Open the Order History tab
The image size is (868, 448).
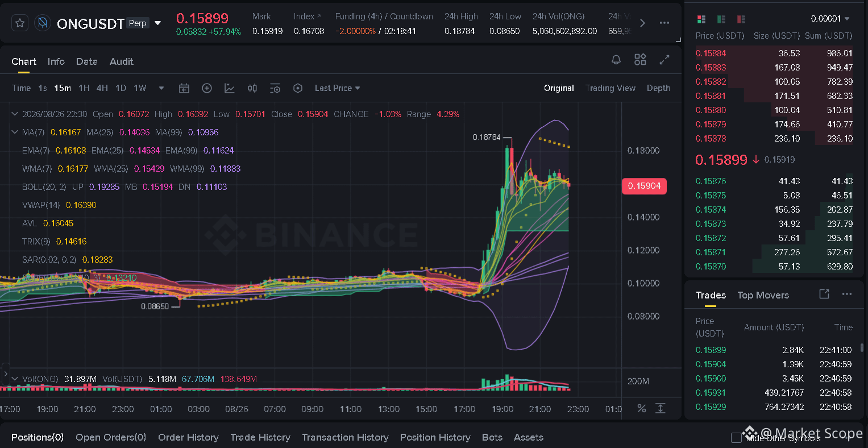[188, 437]
